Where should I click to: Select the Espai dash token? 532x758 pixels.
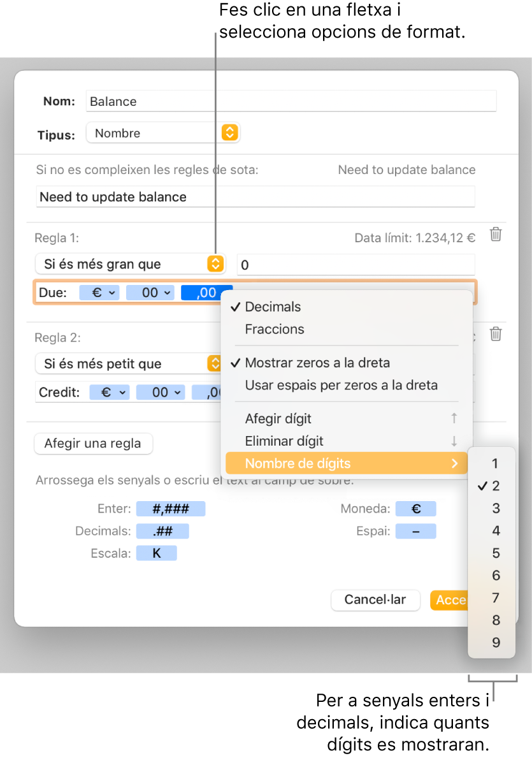point(415,531)
